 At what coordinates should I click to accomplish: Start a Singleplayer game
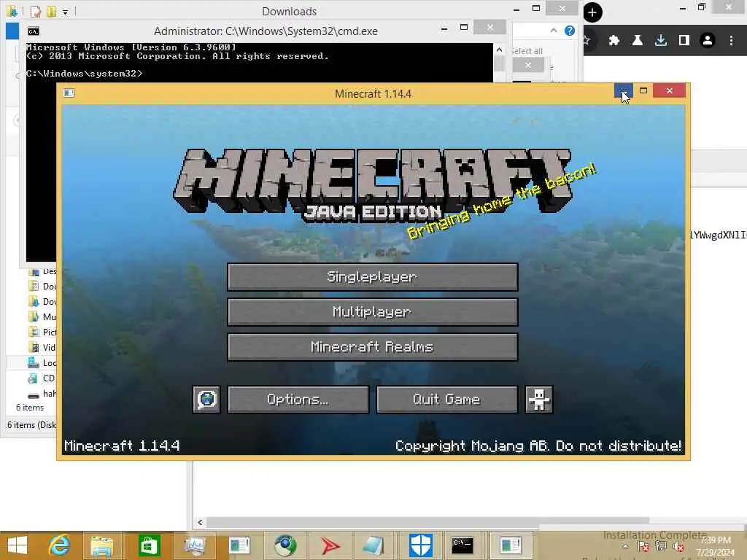[x=373, y=276]
